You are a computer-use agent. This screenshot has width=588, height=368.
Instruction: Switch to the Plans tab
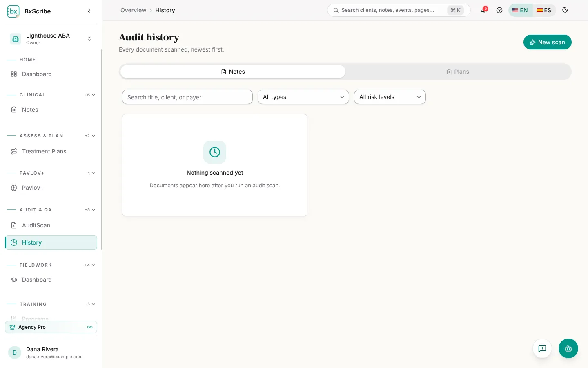(458, 72)
